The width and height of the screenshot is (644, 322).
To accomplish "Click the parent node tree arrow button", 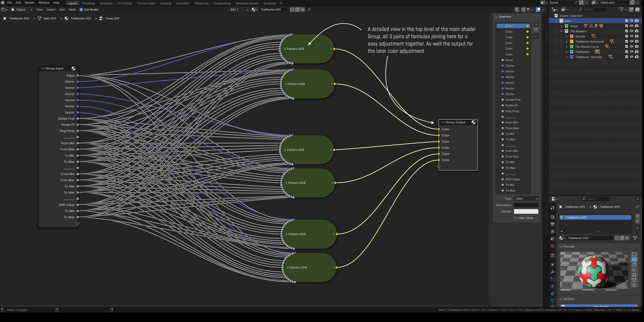I will pos(517,9).
